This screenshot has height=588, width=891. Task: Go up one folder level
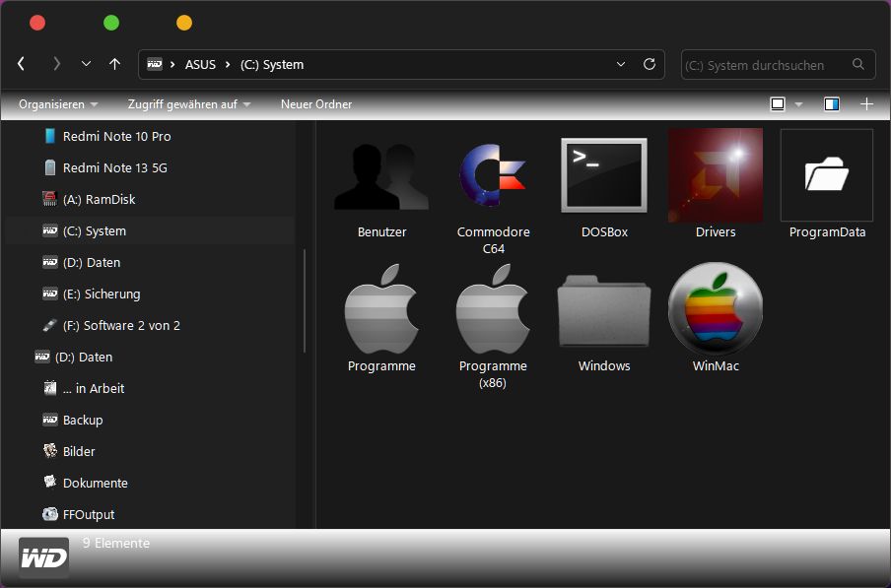click(114, 64)
